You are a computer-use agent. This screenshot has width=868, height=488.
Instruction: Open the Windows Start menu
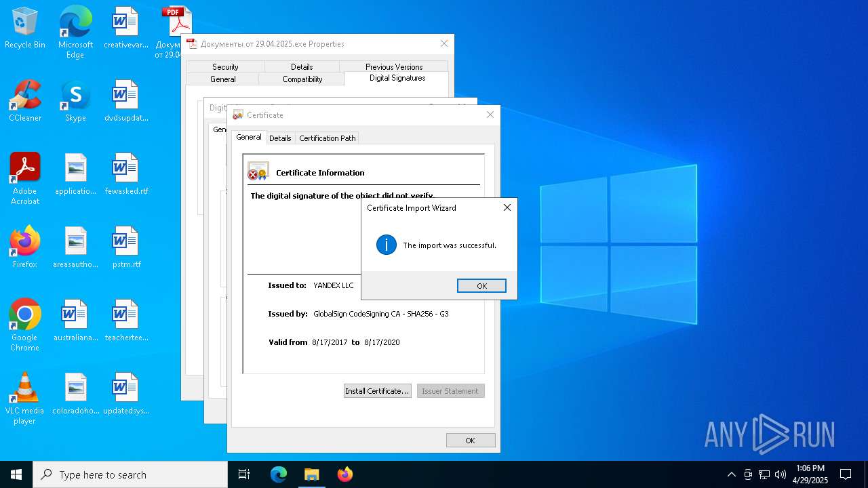(x=16, y=474)
